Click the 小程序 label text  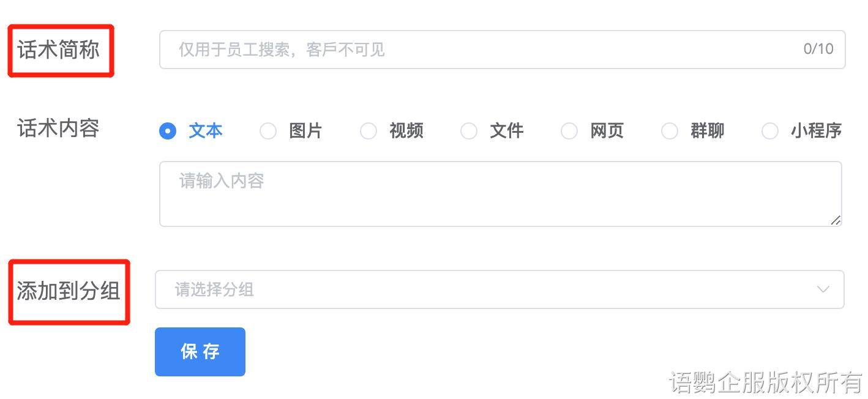(816, 131)
